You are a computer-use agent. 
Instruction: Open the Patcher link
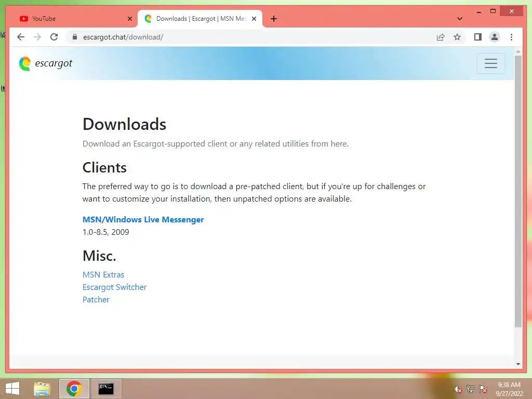click(96, 300)
